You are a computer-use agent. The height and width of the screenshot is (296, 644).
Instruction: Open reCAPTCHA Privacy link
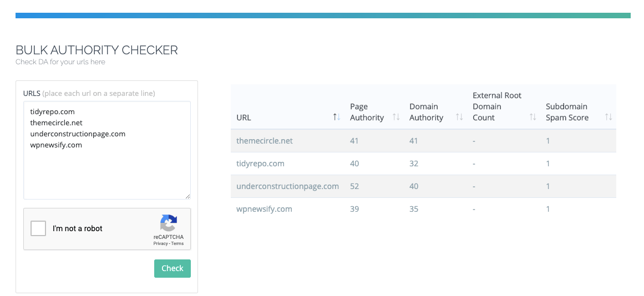161,243
